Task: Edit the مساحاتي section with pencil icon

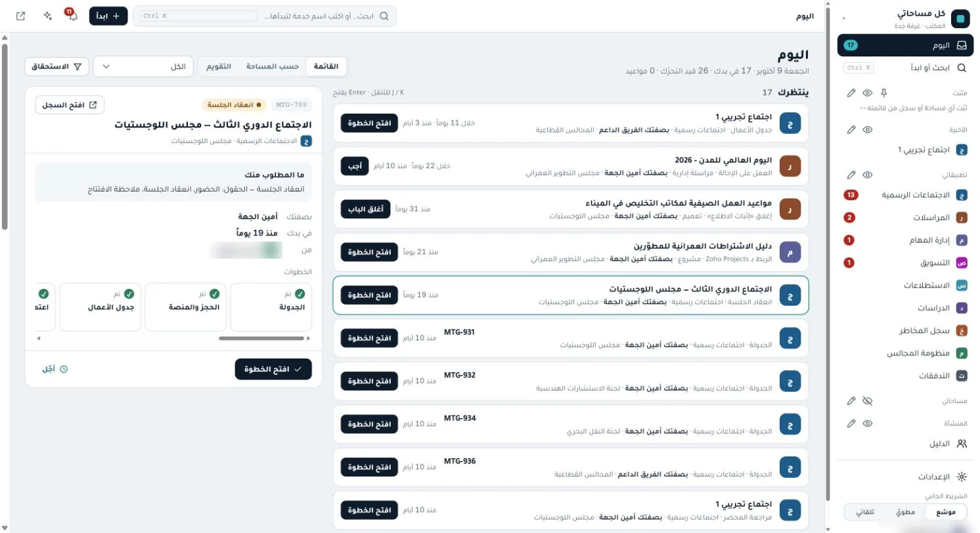Action: pos(851,400)
